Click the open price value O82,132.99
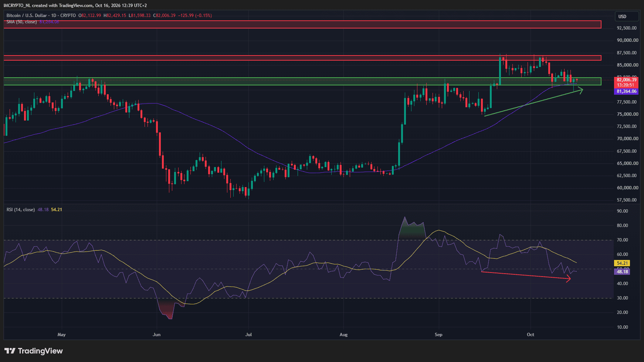Viewport: 644px width, 362px height. pos(90,16)
